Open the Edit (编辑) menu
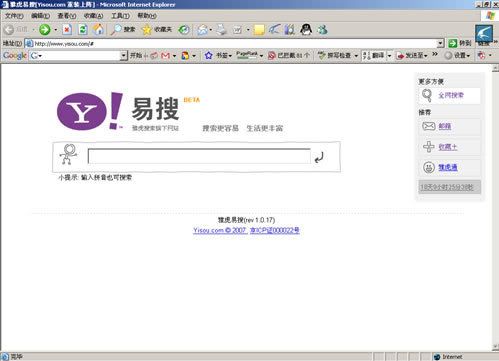The image size is (499, 361). [x=40, y=16]
